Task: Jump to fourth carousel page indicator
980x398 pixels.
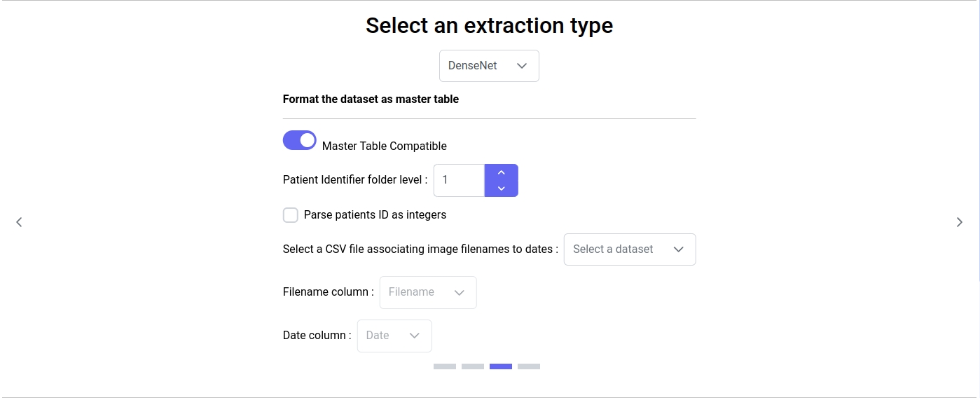Action: (529, 366)
